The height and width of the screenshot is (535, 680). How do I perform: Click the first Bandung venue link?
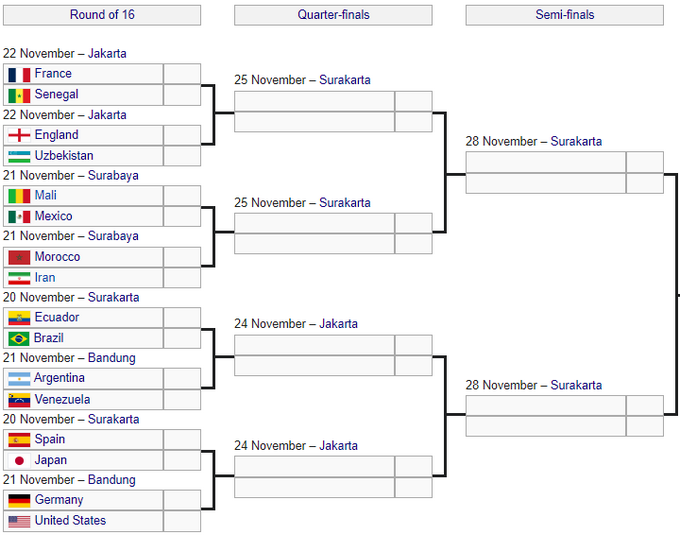point(112,358)
